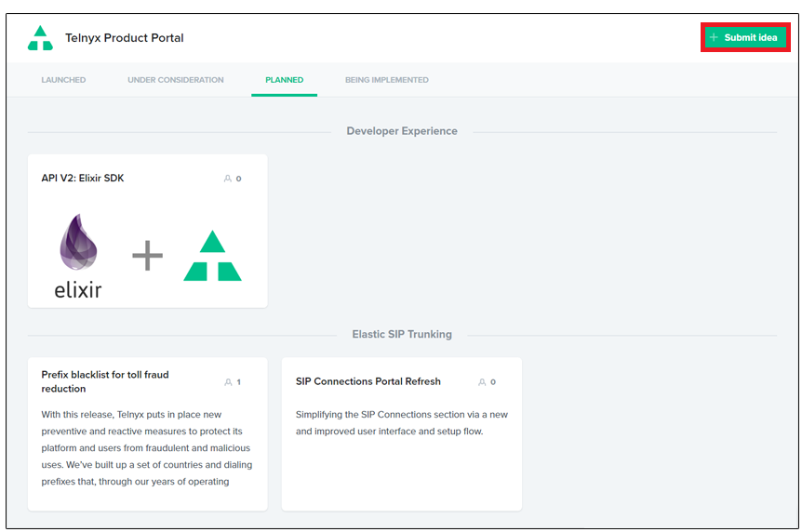This screenshot has width=802, height=532.
Task: Click the Elastic SIP Trunking section heading
Action: pos(402,334)
